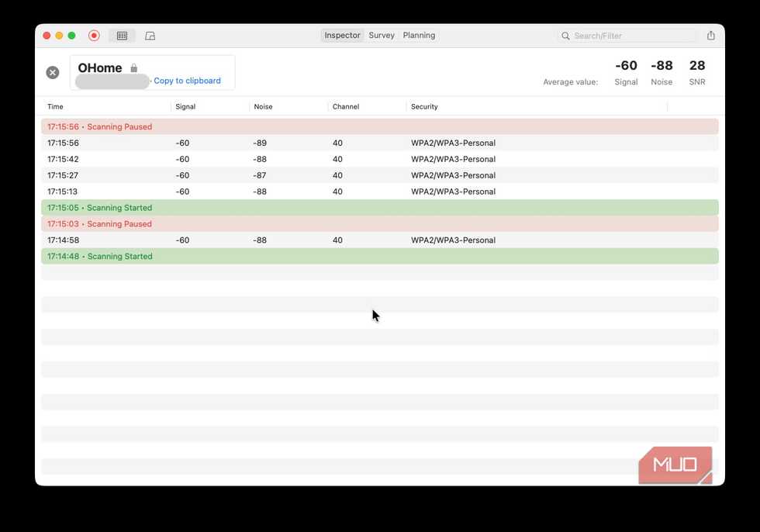
Task: Sort by the Noise column header
Action: (x=263, y=106)
